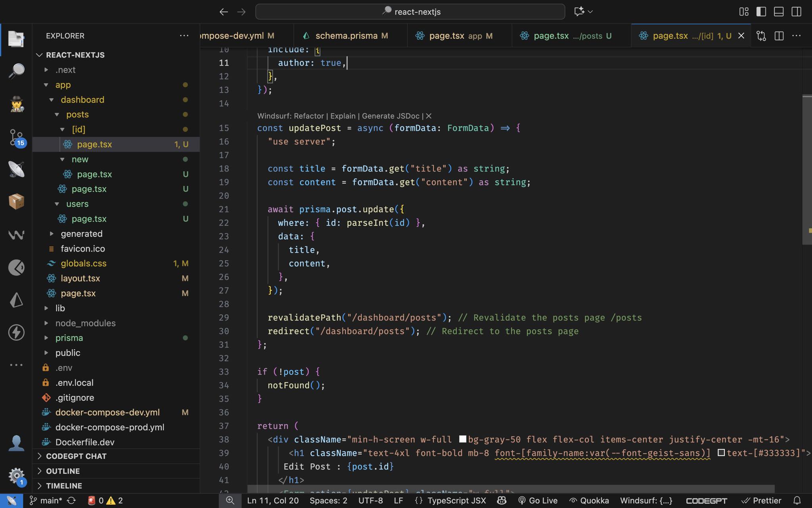Viewport: 812px width, 508px height.
Task: Switch to page.tsx .../posts tab
Action: pyautogui.click(x=571, y=36)
